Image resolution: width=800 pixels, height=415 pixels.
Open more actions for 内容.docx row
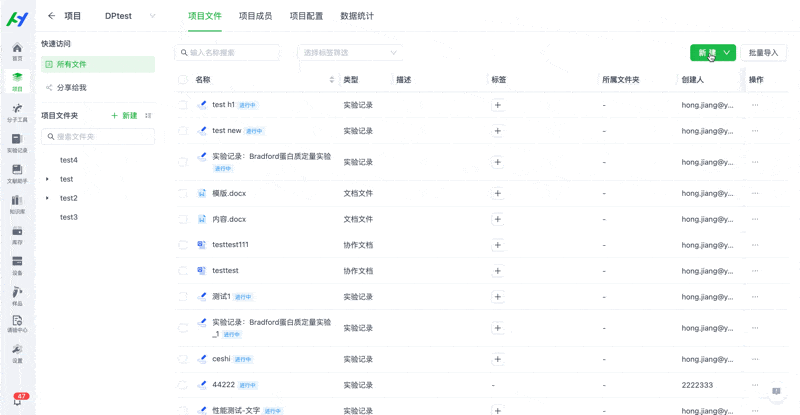(x=755, y=219)
